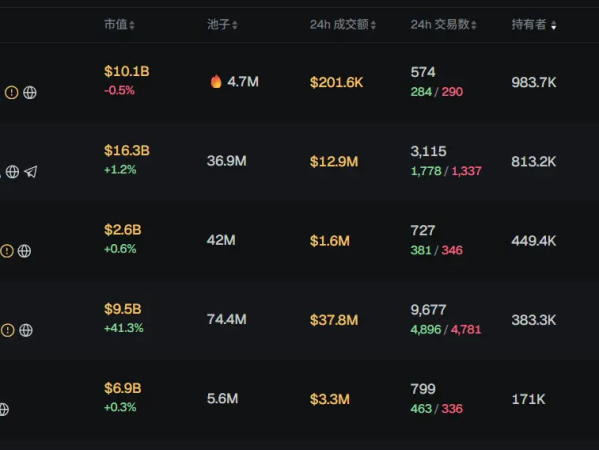The height and width of the screenshot is (450, 599).
Task: Select market cap value $2.6B
Action: tap(123, 230)
